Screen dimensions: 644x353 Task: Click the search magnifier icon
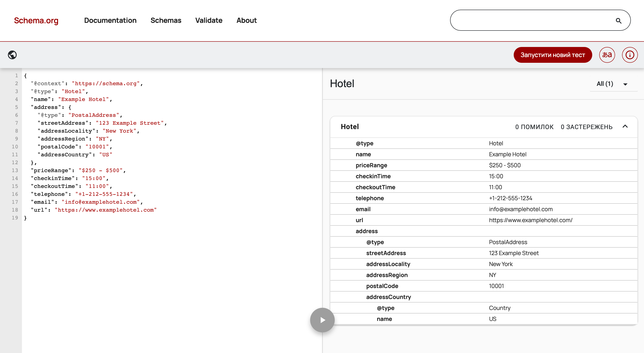[619, 21]
